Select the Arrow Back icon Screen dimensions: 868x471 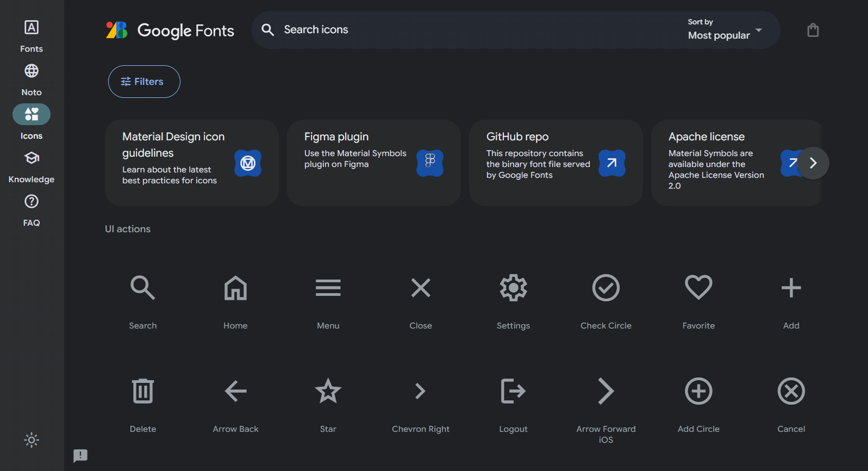coord(235,391)
